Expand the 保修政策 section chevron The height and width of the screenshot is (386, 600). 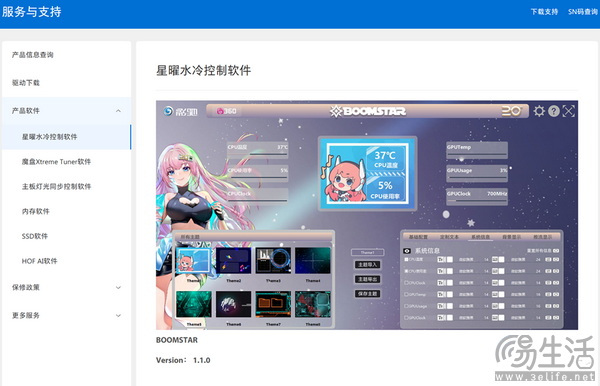coord(118,288)
